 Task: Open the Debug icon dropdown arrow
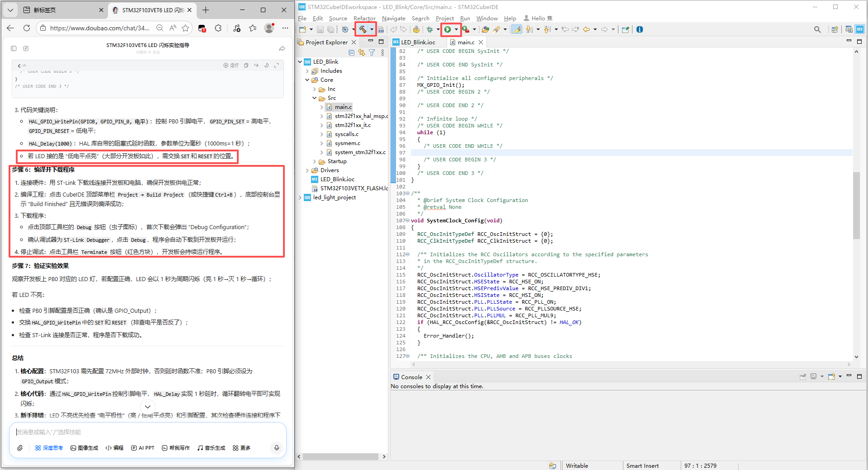pyautogui.click(x=438, y=29)
